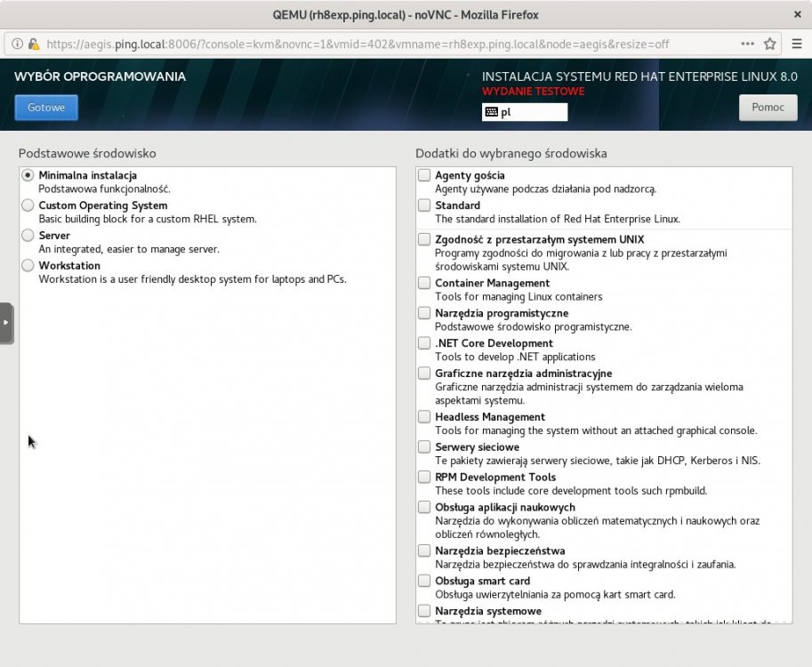812x667 pixels.
Task: Select the Workstation base environment
Action: (x=28, y=265)
